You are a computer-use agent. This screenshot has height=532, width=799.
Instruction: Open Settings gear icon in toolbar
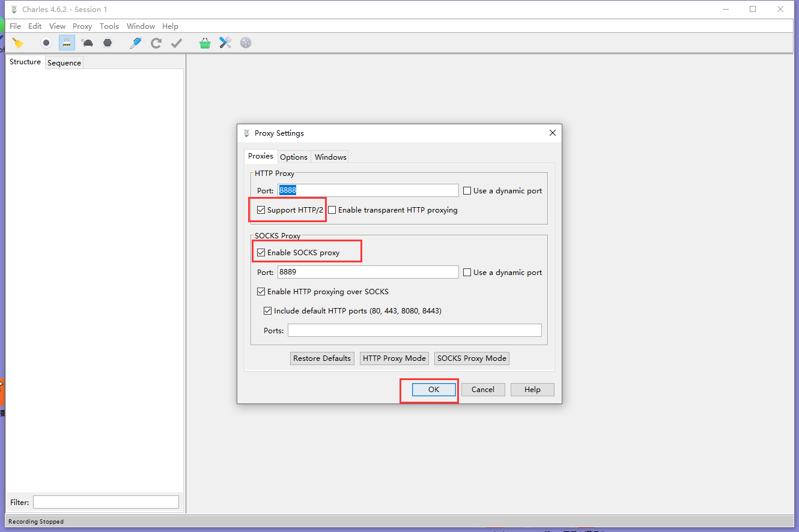tap(246, 43)
